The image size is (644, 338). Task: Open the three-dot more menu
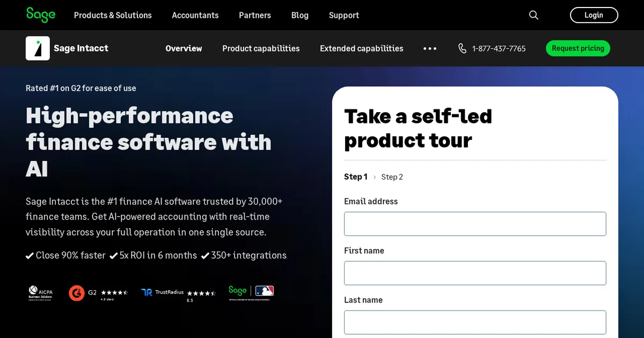tap(430, 48)
